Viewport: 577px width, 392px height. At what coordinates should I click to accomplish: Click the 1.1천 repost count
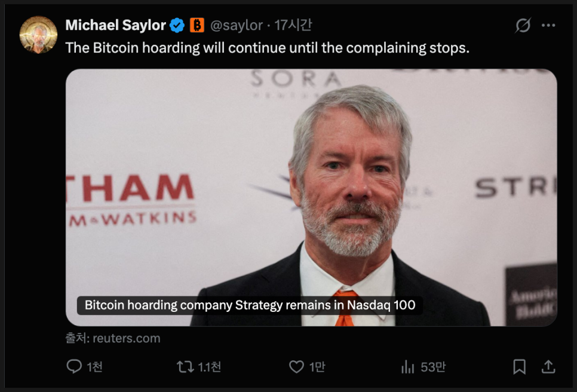209,367
